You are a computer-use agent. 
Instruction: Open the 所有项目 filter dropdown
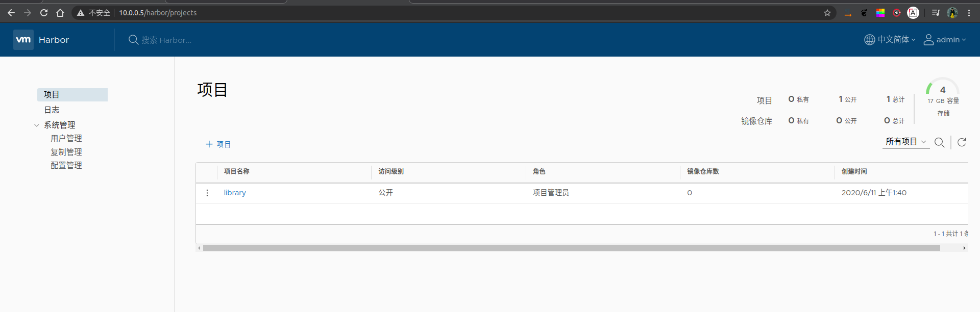click(906, 142)
